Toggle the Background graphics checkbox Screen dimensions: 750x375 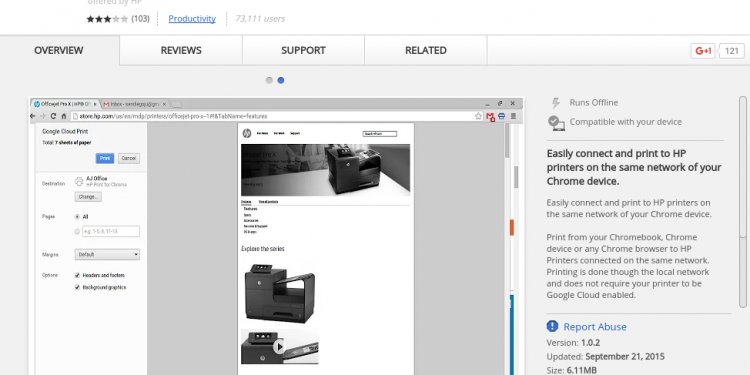[77, 287]
